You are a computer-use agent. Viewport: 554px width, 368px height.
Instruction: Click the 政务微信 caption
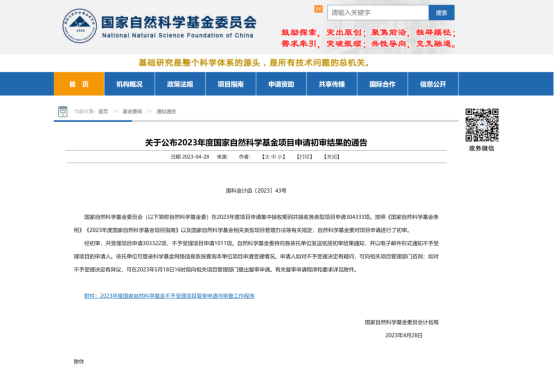(482, 148)
